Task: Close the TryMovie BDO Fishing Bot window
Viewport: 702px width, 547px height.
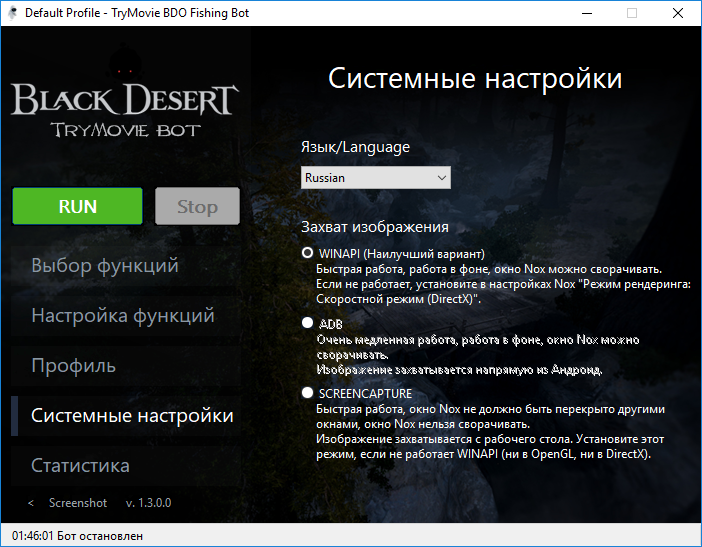Action: (x=678, y=13)
